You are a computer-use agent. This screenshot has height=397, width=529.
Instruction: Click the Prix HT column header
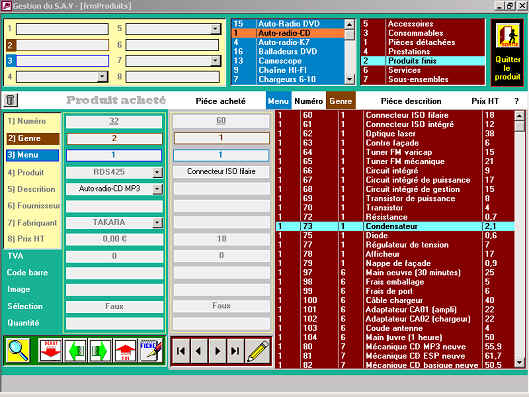485,101
